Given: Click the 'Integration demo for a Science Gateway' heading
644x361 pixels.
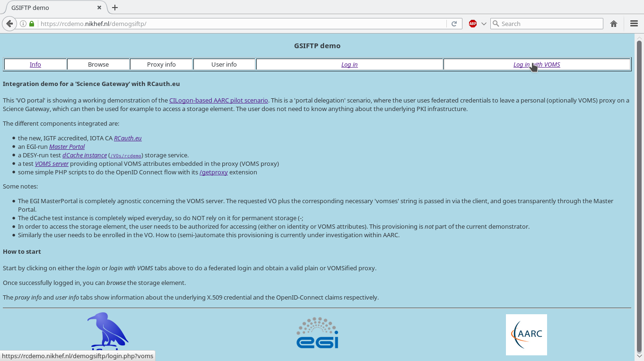Looking at the screenshot, I should [91, 84].
